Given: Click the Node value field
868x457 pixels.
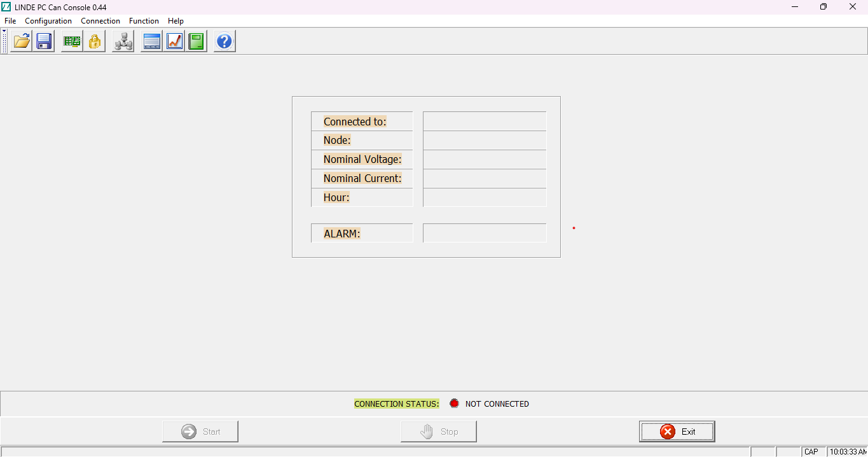Looking at the screenshot, I should (485, 141).
